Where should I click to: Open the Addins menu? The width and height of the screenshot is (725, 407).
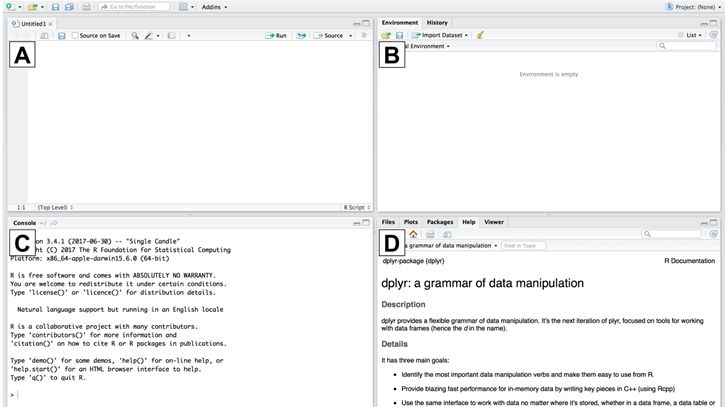click(x=215, y=7)
